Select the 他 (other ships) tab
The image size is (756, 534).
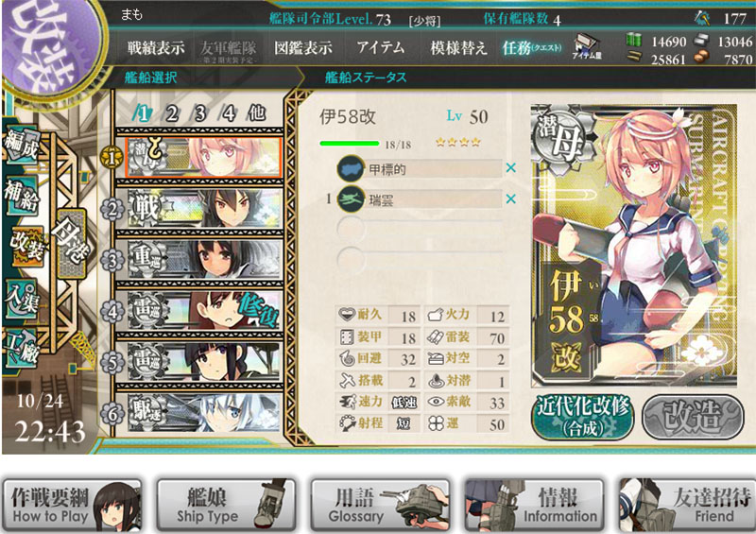point(257,113)
